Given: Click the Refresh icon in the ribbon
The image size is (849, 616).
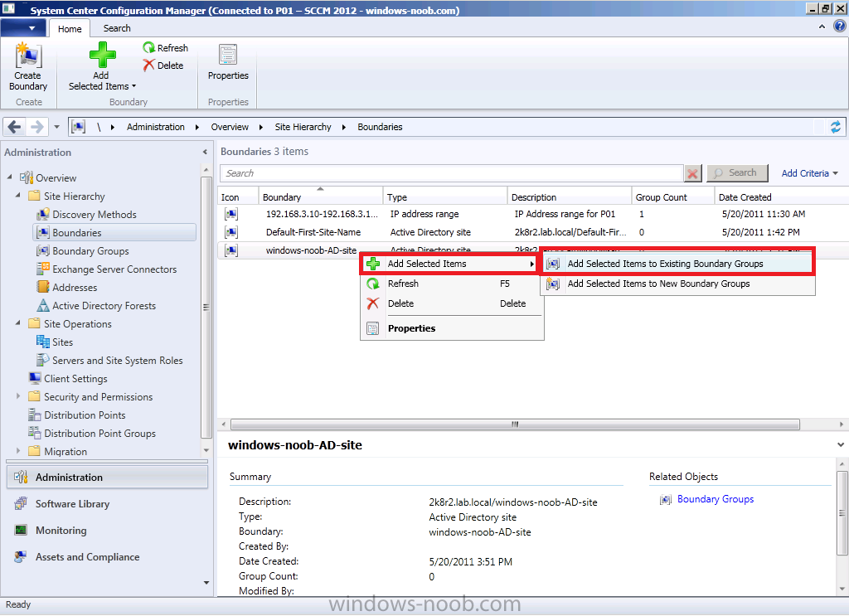Looking at the screenshot, I should pyautogui.click(x=149, y=47).
